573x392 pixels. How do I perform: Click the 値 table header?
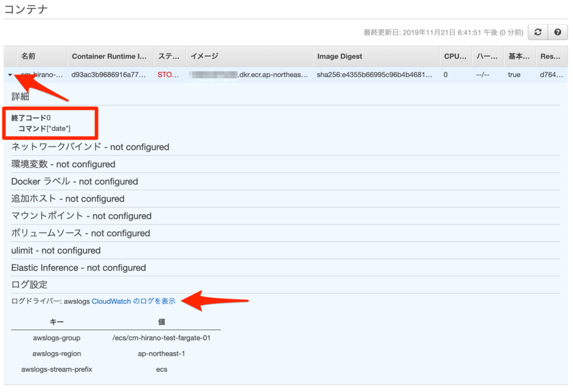pos(162,322)
